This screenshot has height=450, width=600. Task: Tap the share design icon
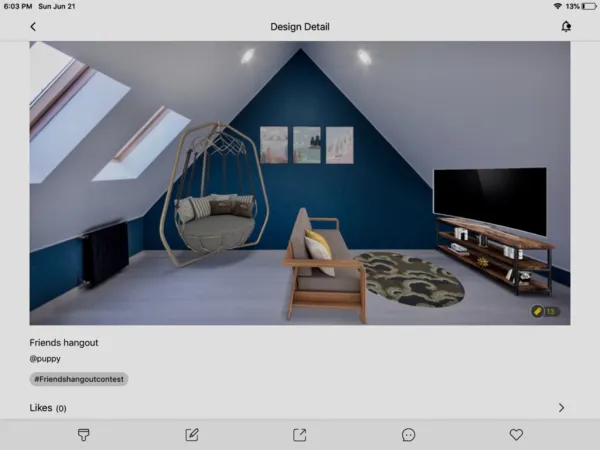pyautogui.click(x=299, y=435)
